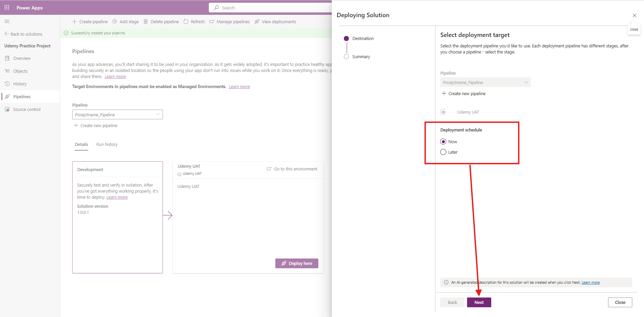Click Learn more link in Development card
The width and height of the screenshot is (644, 317).
pyautogui.click(x=117, y=197)
